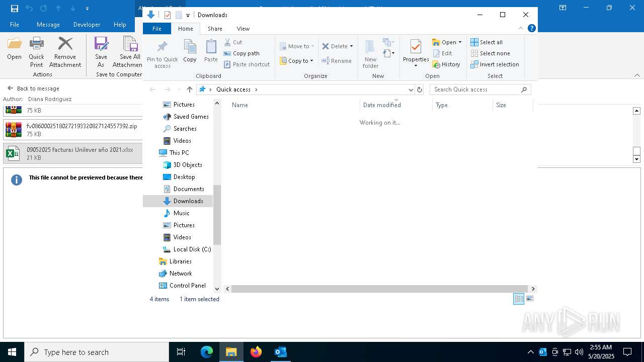Collapse the Explorer ribbon with chevron
Image resolution: width=644 pixels, height=362 pixels.
[521, 28]
